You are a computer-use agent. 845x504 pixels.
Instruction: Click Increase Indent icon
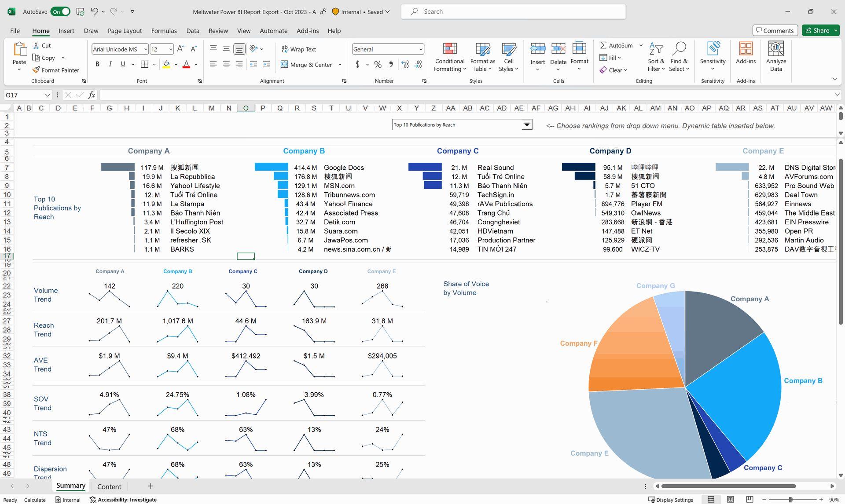tap(266, 64)
